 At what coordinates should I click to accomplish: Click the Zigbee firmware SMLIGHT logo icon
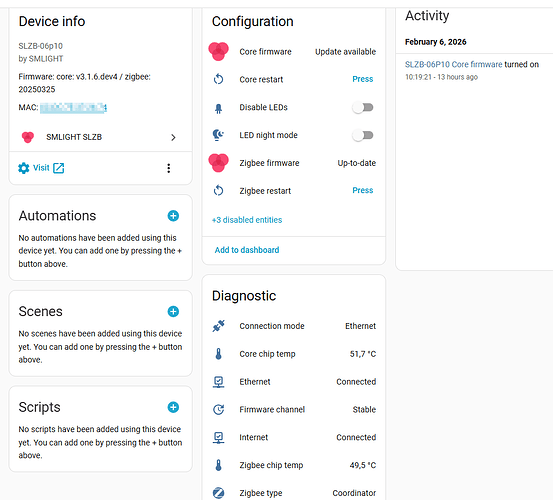click(x=218, y=163)
